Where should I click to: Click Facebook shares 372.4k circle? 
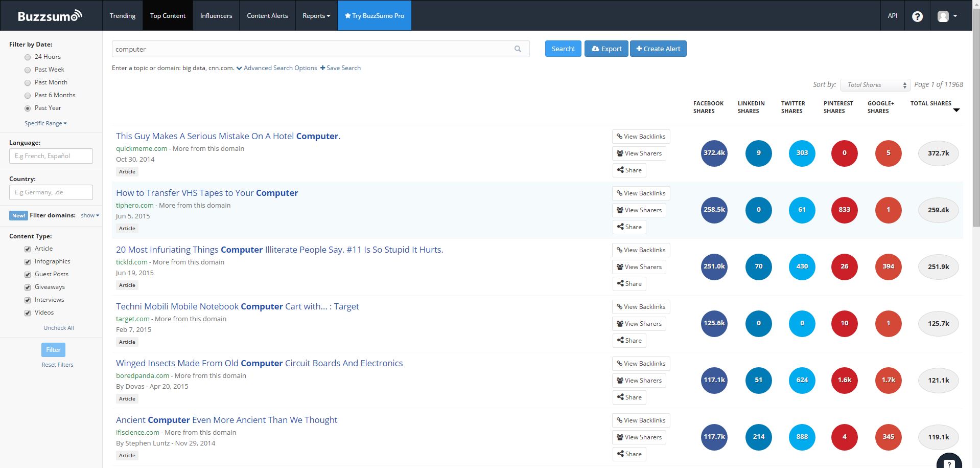[714, 153]
